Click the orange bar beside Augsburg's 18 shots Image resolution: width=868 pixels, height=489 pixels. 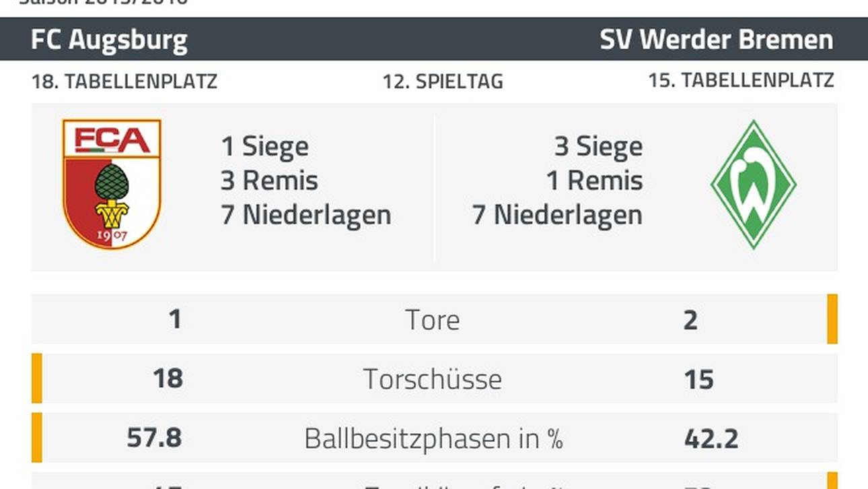coord(36,378)
